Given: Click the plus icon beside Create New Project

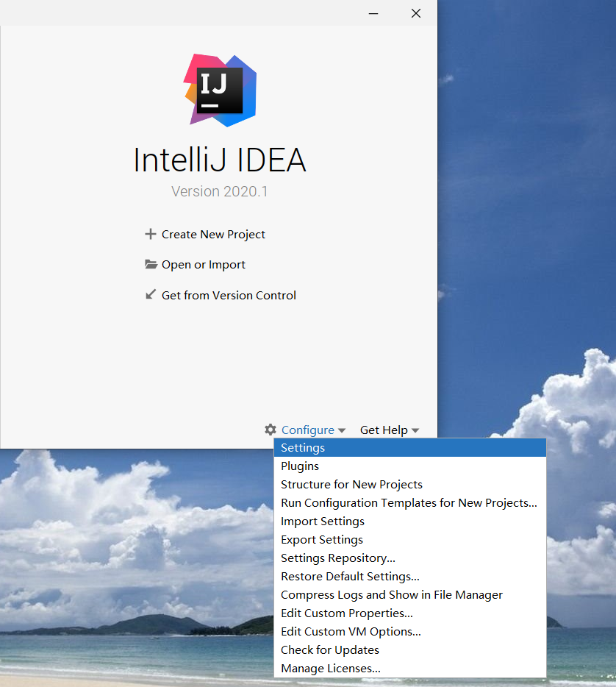Looking at the screenshot, I should point(151,234).
